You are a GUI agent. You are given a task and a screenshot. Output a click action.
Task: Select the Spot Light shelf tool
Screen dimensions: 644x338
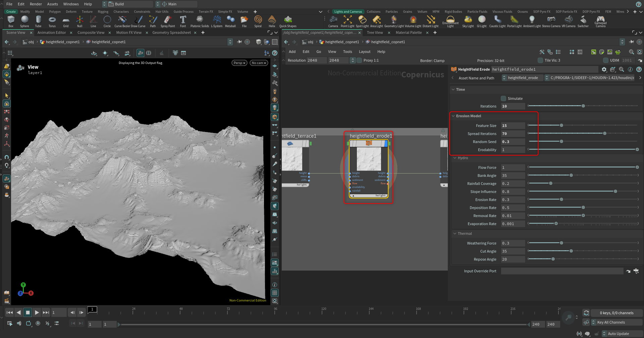click(362, 21)
